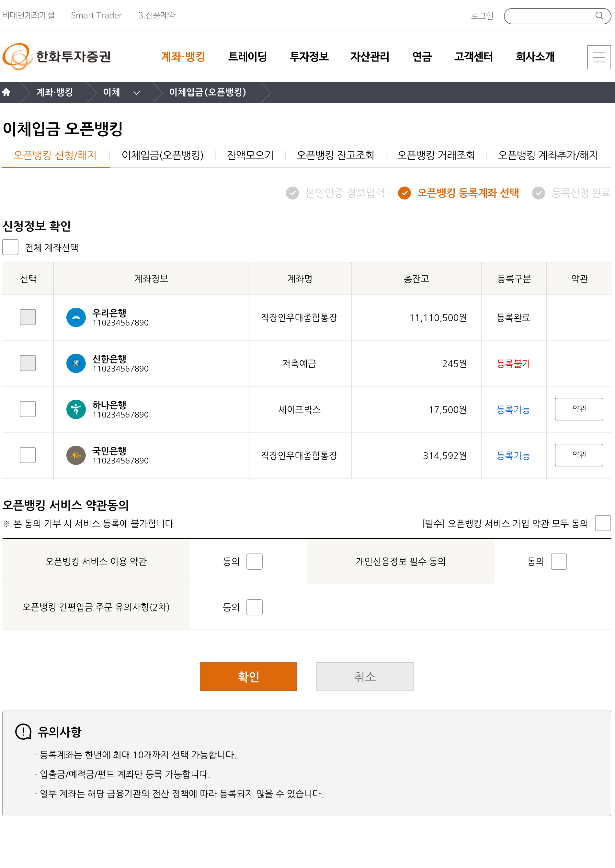Image resolution: width=615 pixels, height=868 pixels.
Task: Open the 투자정보 main menu
Action: click(x=309, y=57)
